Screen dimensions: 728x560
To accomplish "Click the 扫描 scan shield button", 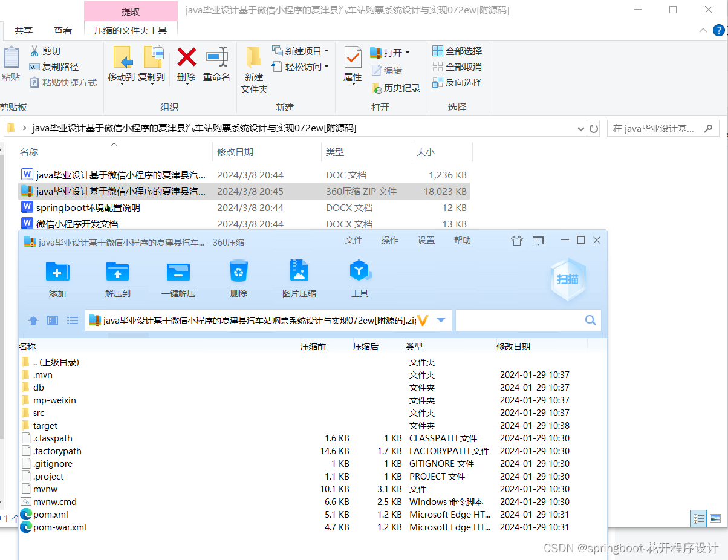I will (x=568, y=279).
